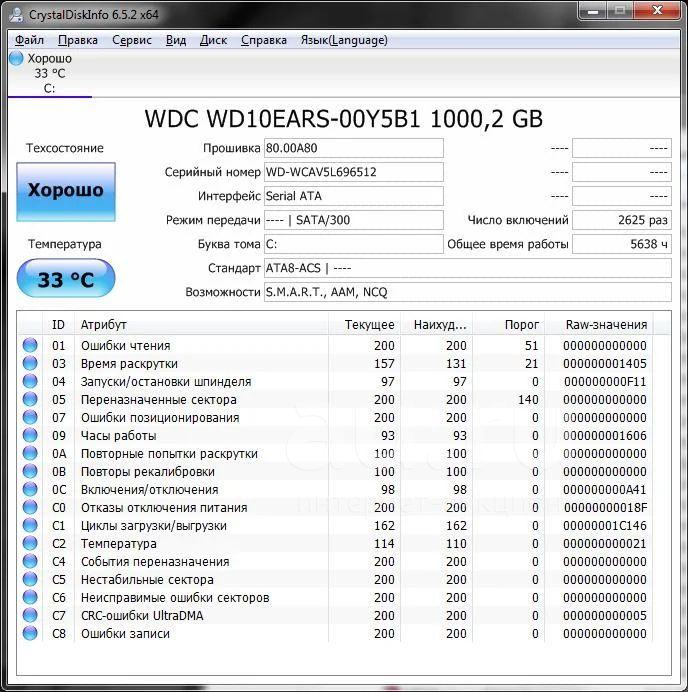Click the CrystalDiskInfo app icon in title bar

point(16,14)
